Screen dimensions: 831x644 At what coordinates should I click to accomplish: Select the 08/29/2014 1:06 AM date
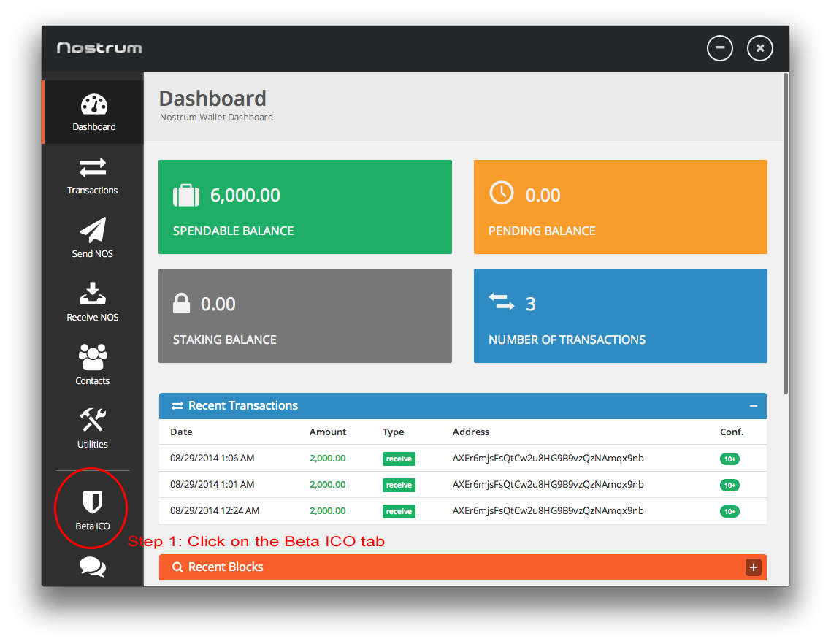coord(212,458)
